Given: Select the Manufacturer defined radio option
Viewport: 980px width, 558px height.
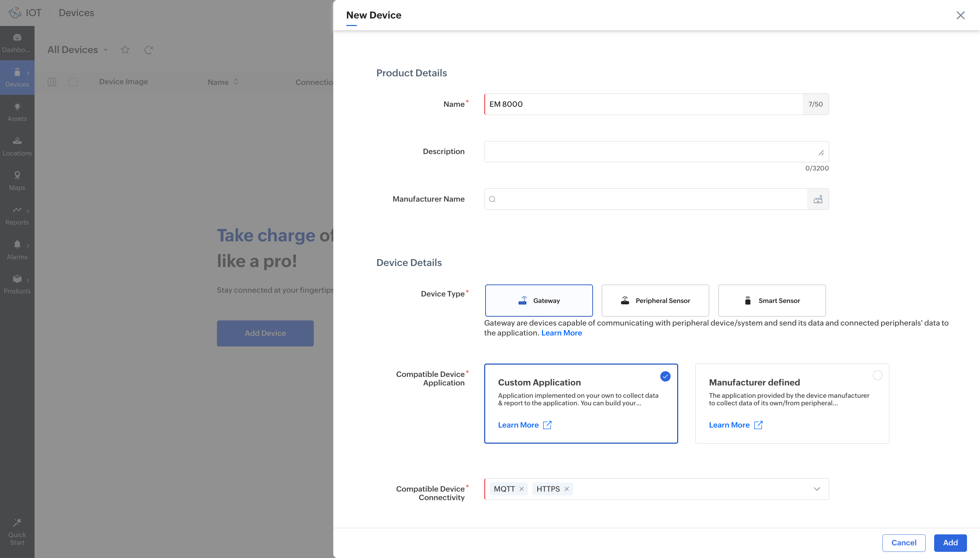Looking at the screenshot, I should (x=877, y=375).
